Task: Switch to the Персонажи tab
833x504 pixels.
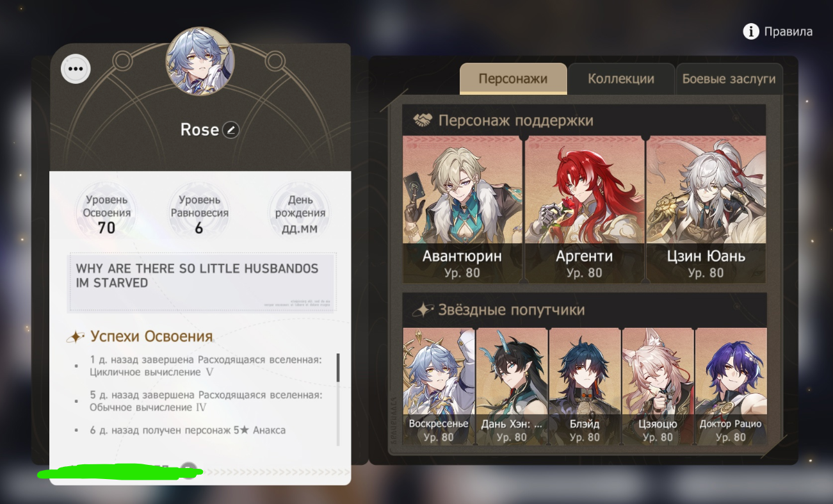Action: point(514,79)
